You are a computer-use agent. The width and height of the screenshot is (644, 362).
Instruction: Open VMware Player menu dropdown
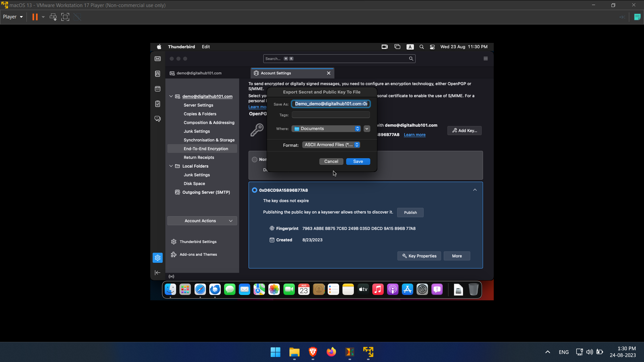13,17
